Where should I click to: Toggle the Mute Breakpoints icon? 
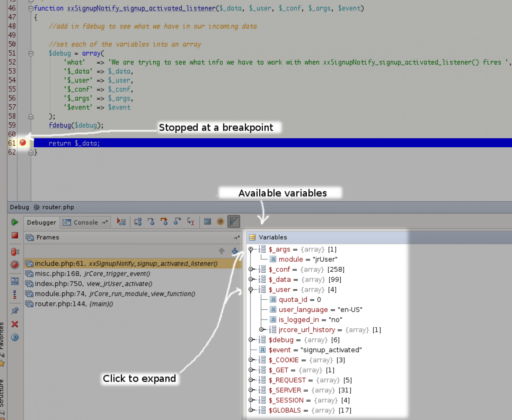click(x=15, y=265)
